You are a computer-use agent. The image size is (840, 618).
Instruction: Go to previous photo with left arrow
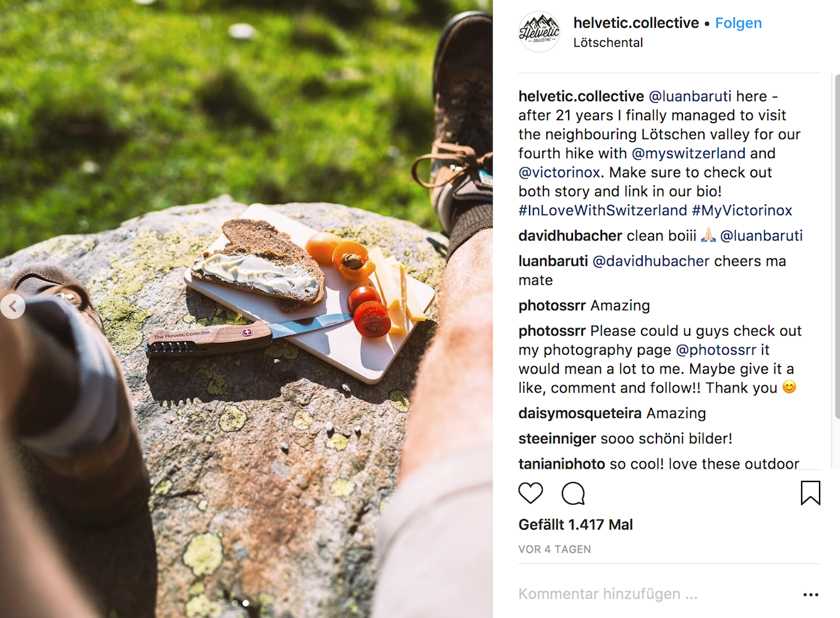click(x=12, y=306)
